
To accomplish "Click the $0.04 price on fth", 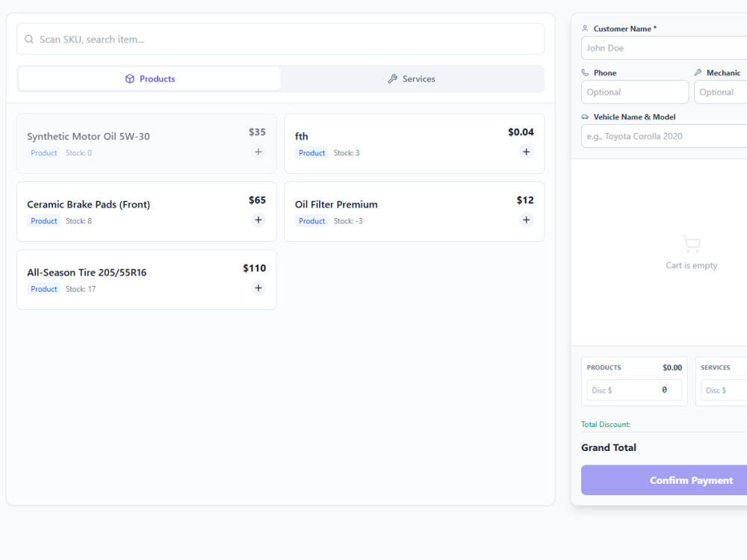I will pos(521,132).
